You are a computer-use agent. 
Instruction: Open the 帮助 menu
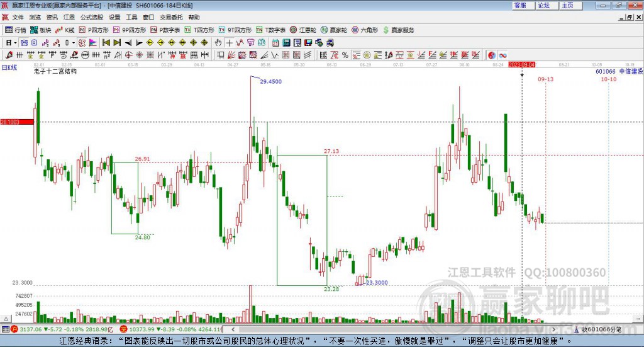coord(194,17)
